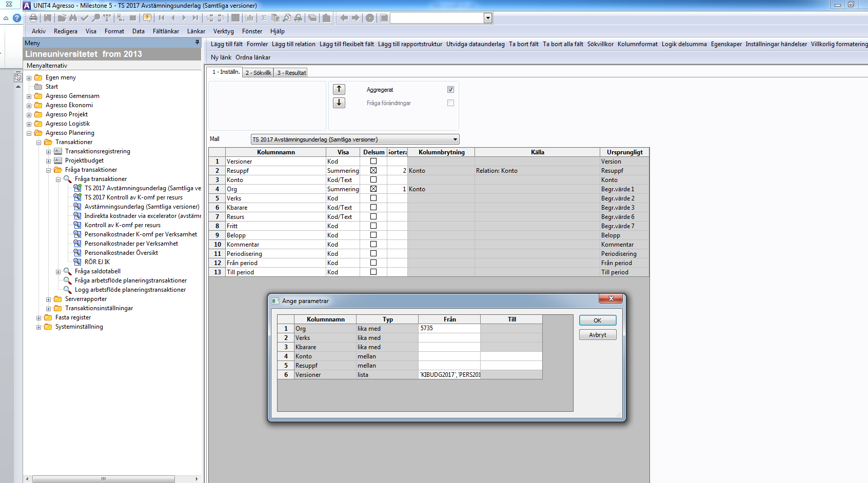
Task: Click Ordna länkar link
Action: pos(253,57)
